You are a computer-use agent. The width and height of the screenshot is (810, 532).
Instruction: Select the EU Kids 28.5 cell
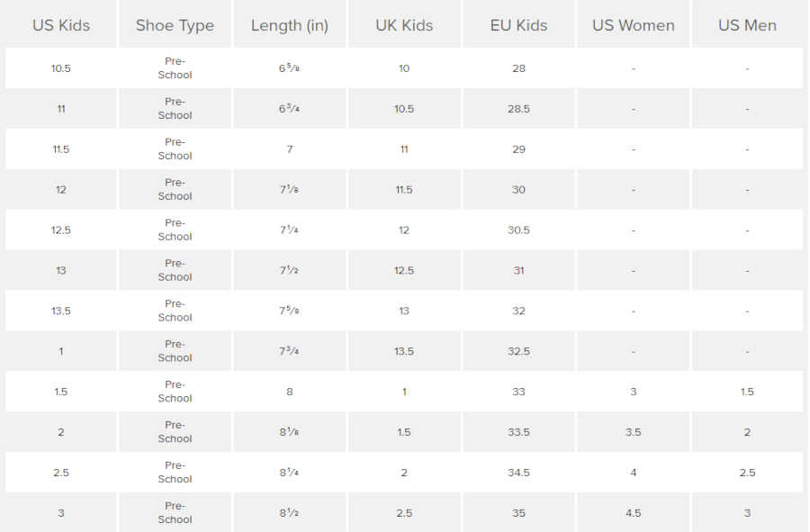(x=518, y=109)
